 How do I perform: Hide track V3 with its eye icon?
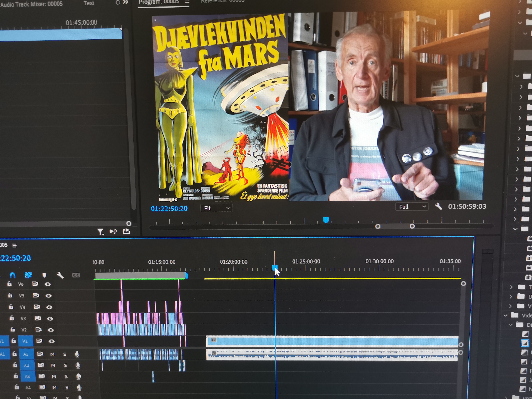tap(50, 318)
